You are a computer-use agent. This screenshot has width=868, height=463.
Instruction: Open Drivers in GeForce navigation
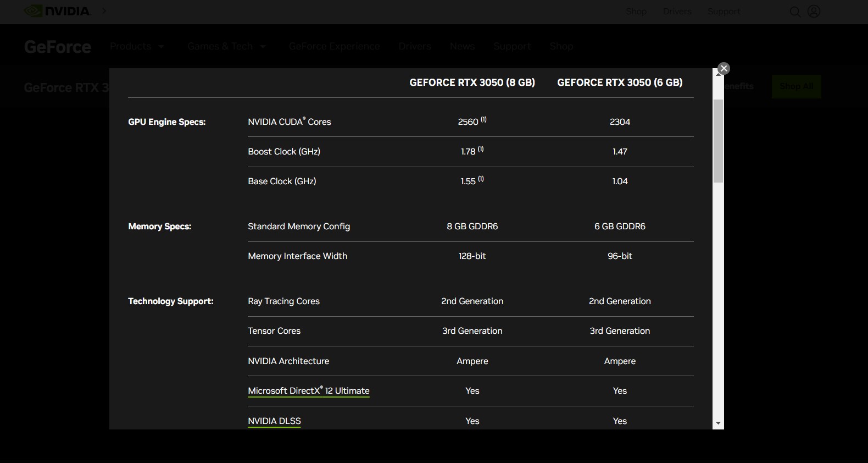tap(415, 47)
